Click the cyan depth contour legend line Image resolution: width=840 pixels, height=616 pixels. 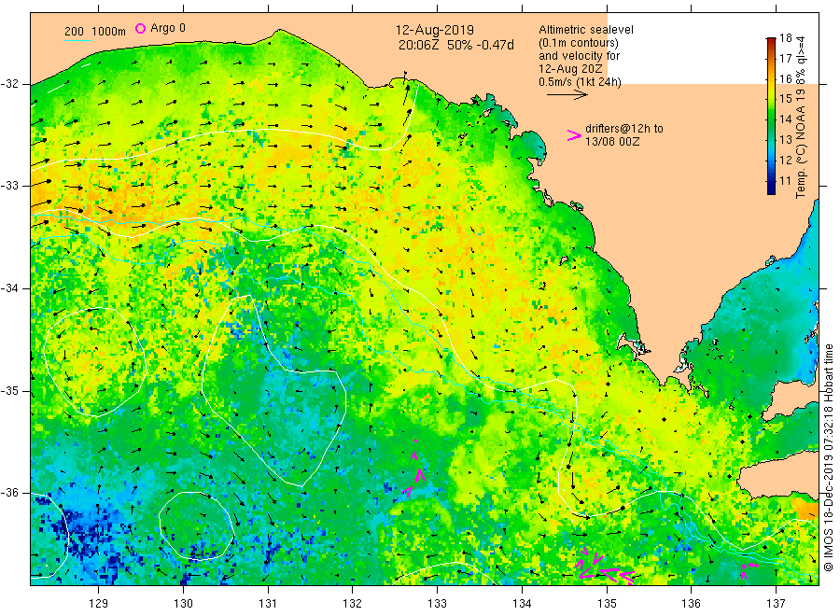click(77, 40)
